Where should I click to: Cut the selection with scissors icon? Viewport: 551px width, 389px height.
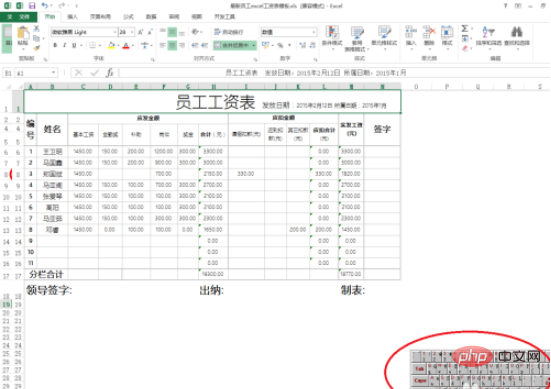[36, 29]
